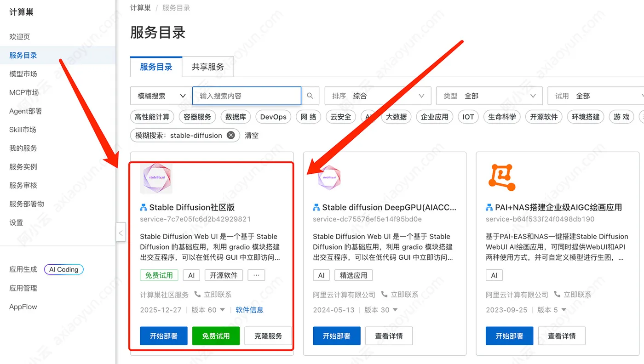Open the 类型 全部 type dropdown
This screenshot has width=644, height=364.
489,96
